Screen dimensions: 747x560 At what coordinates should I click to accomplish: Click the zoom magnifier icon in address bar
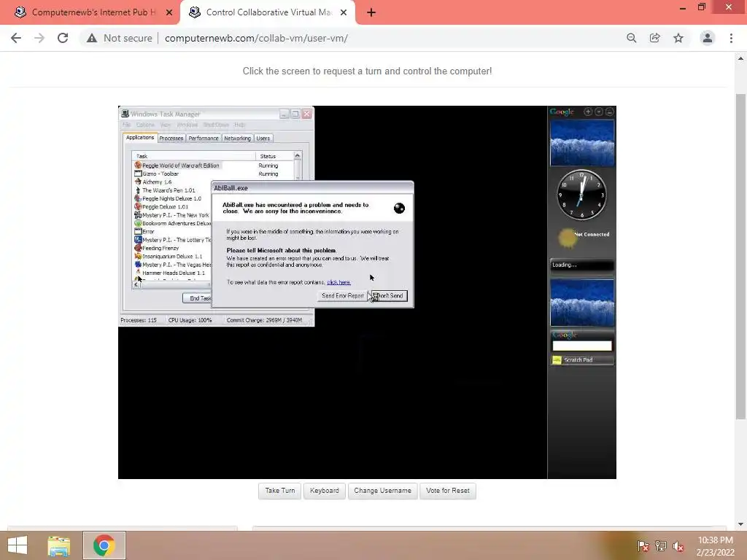(x=632, y=38)
